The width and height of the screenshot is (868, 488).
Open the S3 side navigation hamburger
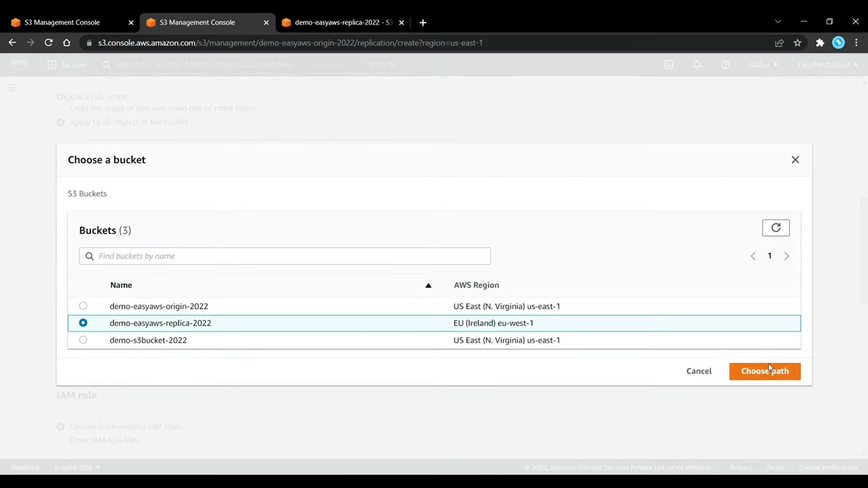[11, 88]
